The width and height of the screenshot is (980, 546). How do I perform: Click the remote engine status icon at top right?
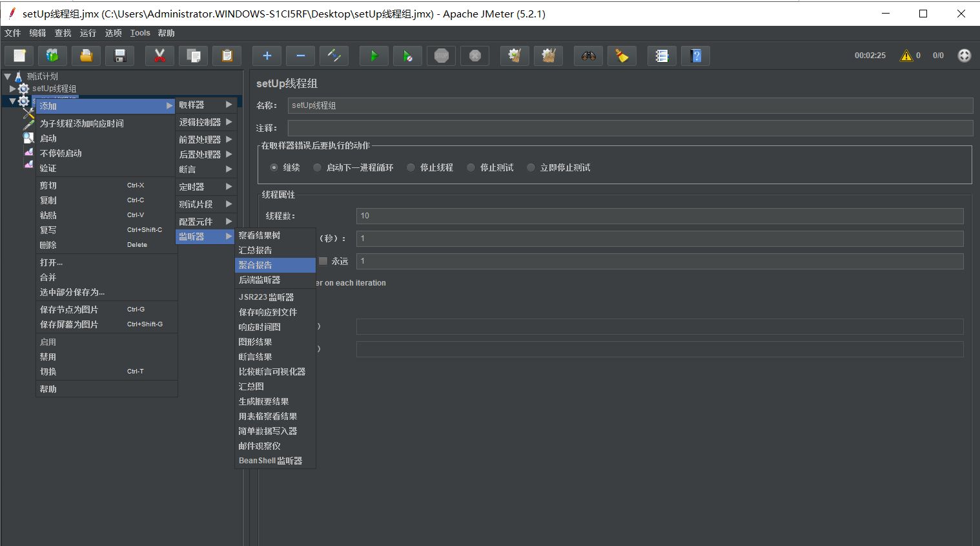[965, 56]
